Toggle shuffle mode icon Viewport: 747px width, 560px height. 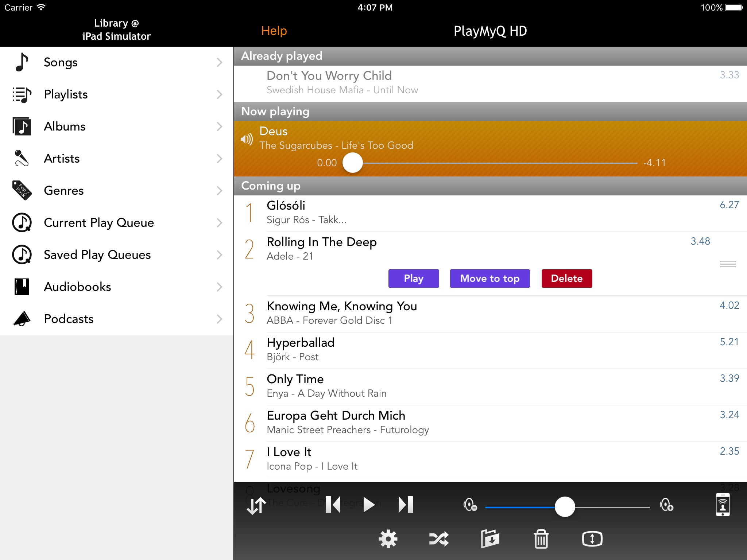[439, 539]
